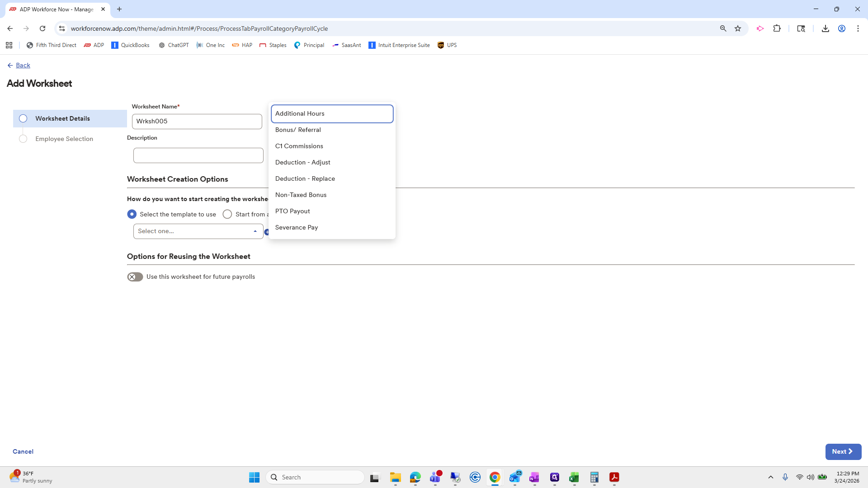
Task: Open the QuickBooks bookmark
Action: click(x=131, y=45)
